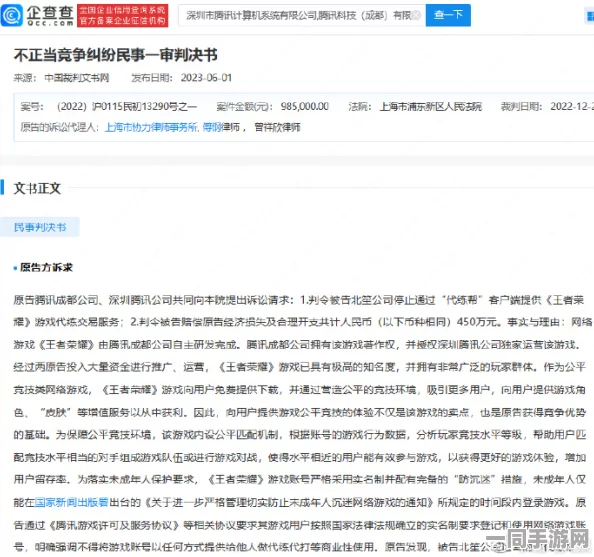594x557 pixels.
Task: Click the 企查查 brand name text
Action: pyautogui.click(x=50, y=12)
